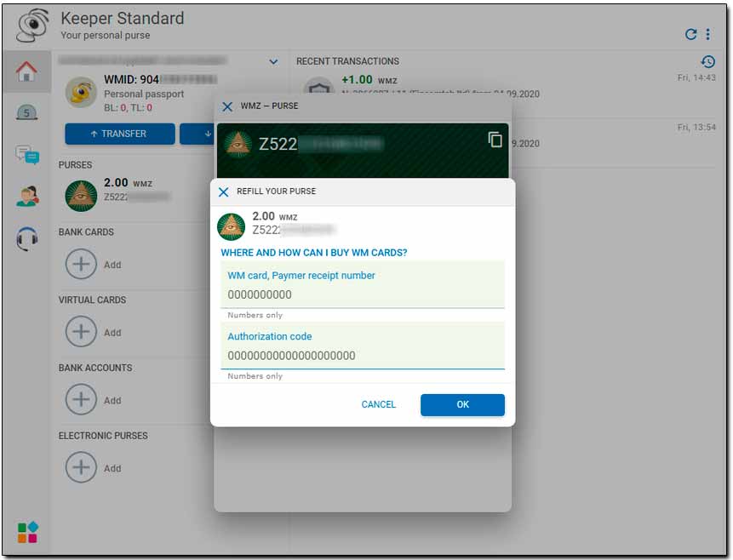
Task: Click the partially hidden down-arrow button next to Transfer
Action: coord(198,134)
